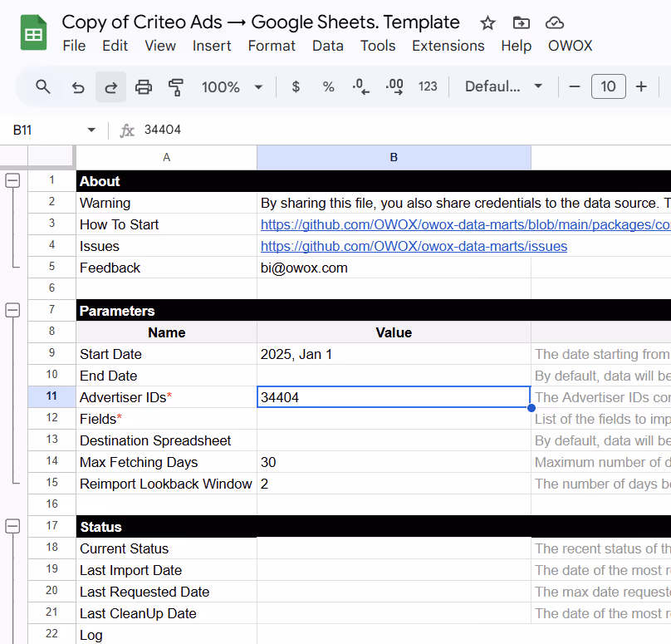Check the cloud save status

[x=555, y=22]
